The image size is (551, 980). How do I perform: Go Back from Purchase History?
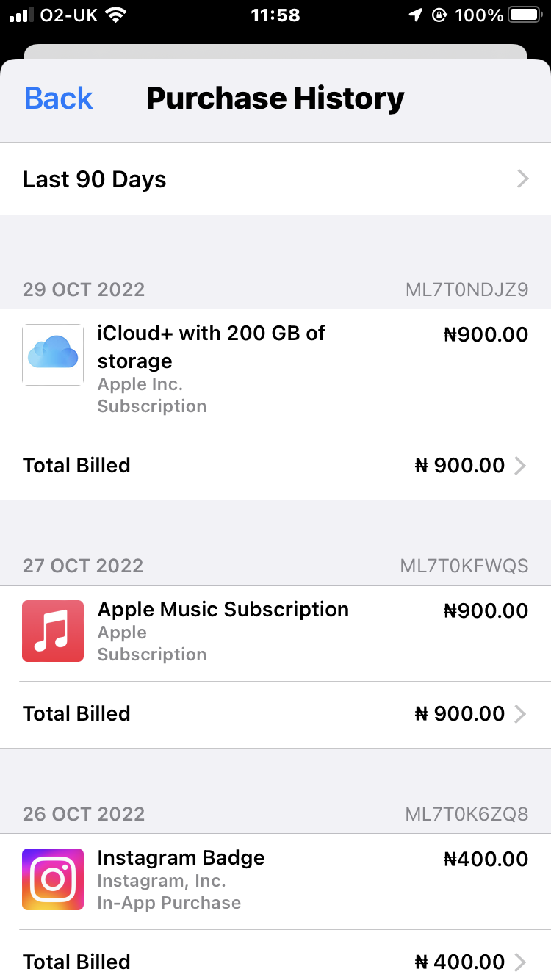pyautogui.click(x=59, y=98)
